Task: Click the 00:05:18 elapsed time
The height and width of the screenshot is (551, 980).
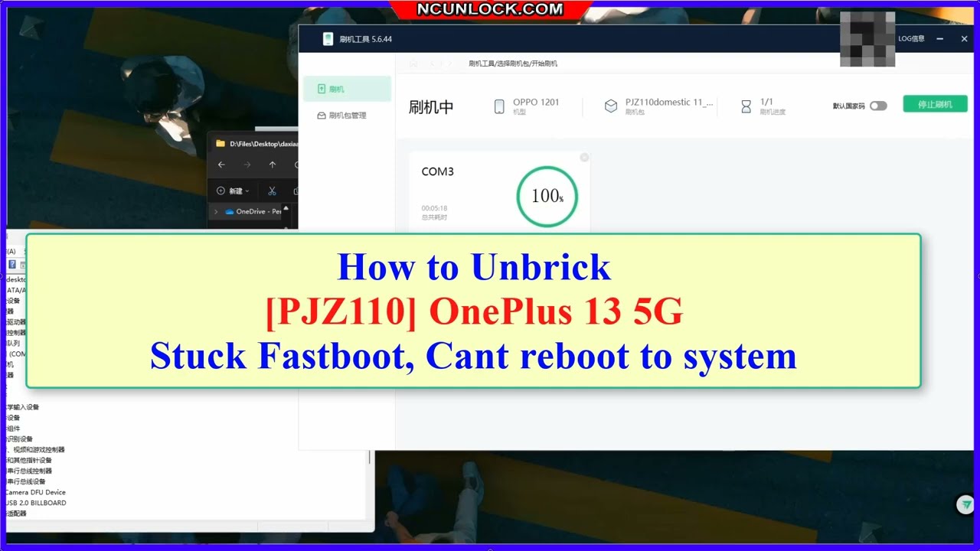Action: click(434, 208)
